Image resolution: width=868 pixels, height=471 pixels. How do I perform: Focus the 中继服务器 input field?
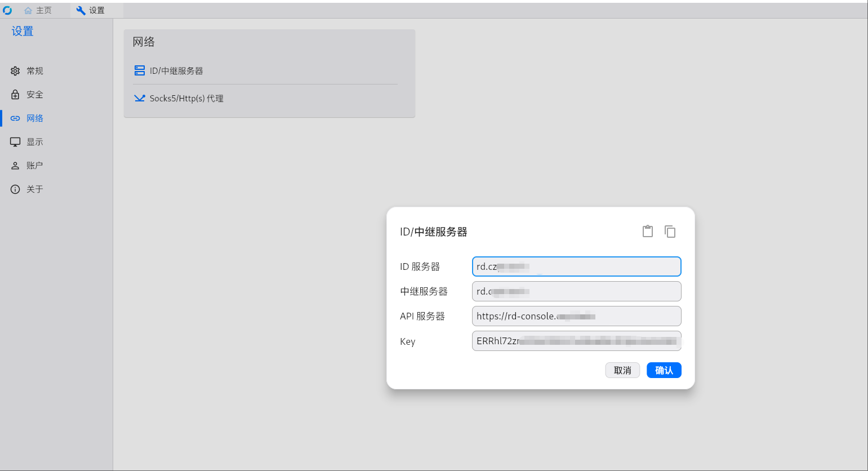tap(577, 291)
